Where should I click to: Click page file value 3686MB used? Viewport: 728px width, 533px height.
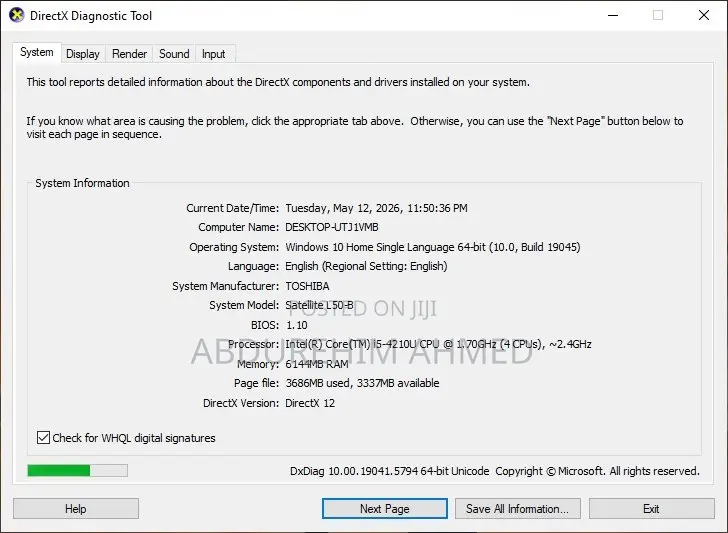(x=362, y=383)
